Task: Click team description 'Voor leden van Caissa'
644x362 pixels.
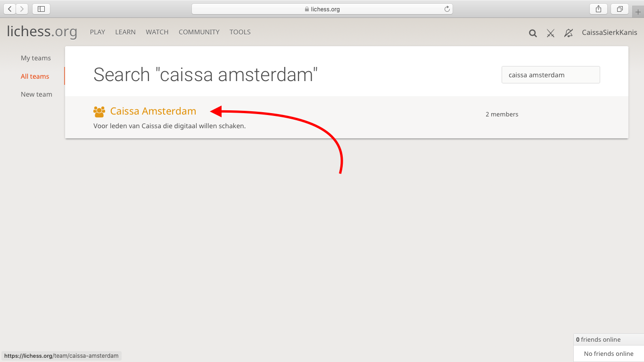Action: 170,126
